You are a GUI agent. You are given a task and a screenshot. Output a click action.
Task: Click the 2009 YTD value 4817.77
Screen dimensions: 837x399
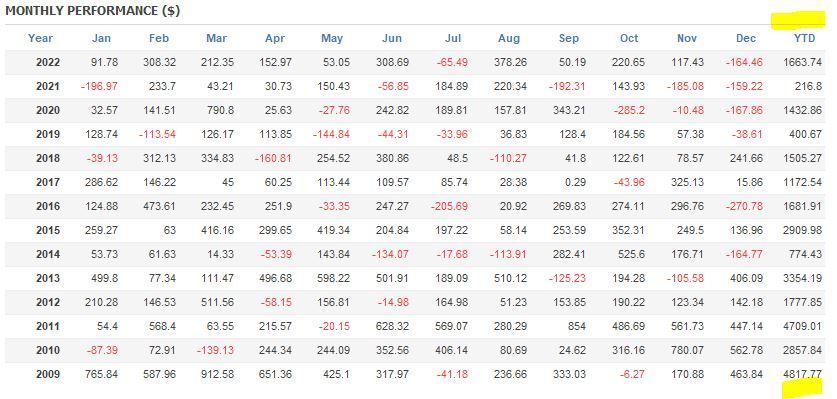(x=802, y=374)
